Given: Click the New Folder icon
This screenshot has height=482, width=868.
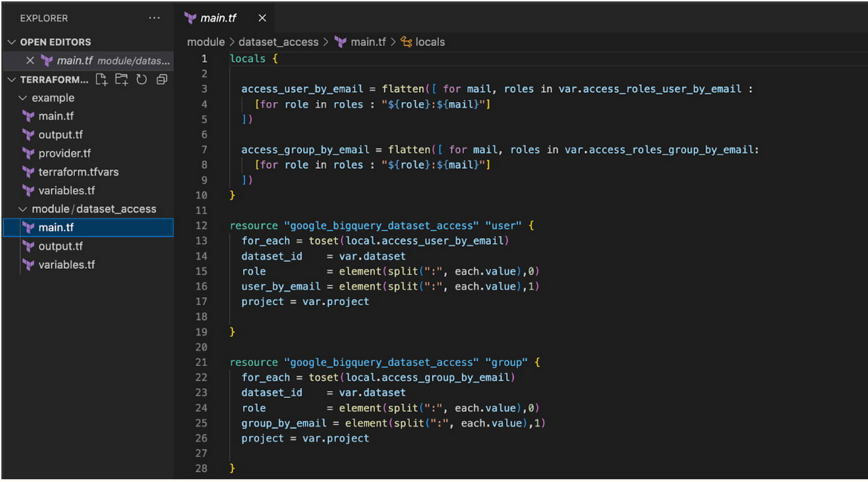Looking at the screenshot, I should 121,79.
